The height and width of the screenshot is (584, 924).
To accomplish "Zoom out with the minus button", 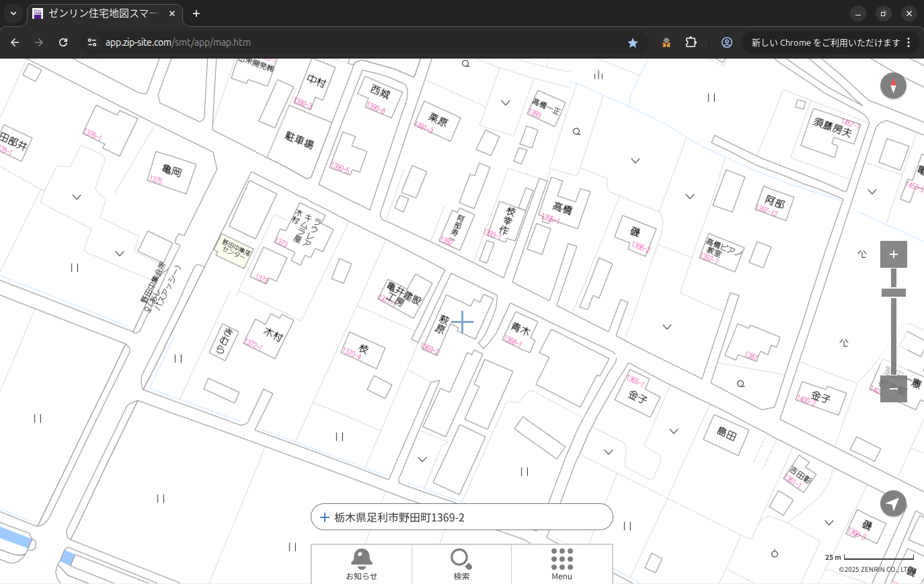I will point(893,389).
